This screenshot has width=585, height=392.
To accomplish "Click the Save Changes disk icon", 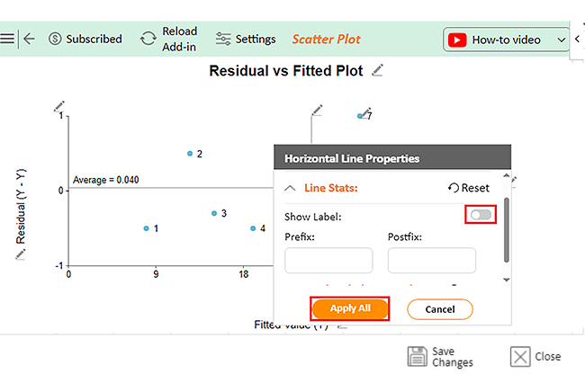I will coord(417,357).
